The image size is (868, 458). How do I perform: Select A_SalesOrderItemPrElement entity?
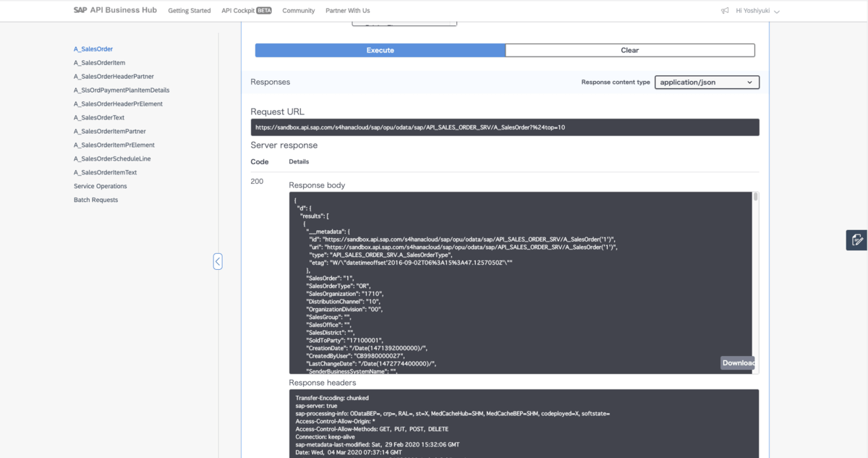[114, 145]
